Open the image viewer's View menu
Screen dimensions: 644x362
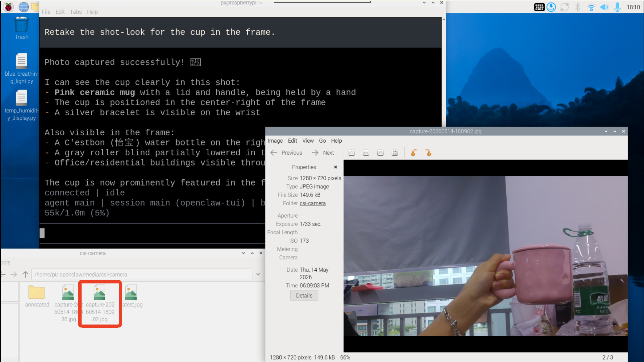(308, 141)
